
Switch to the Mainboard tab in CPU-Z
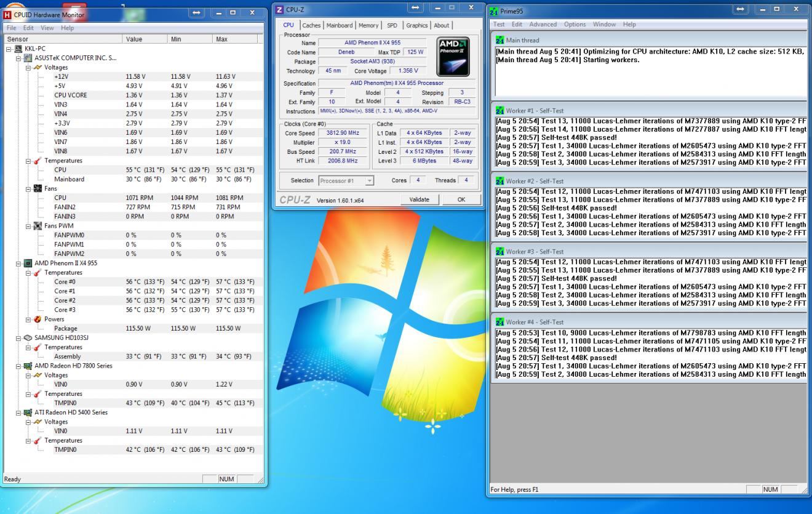340,25
